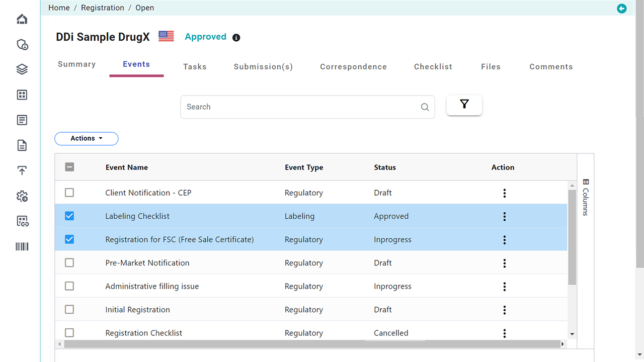
Task: Click the Home breadcrumb link
Action: 59,8
